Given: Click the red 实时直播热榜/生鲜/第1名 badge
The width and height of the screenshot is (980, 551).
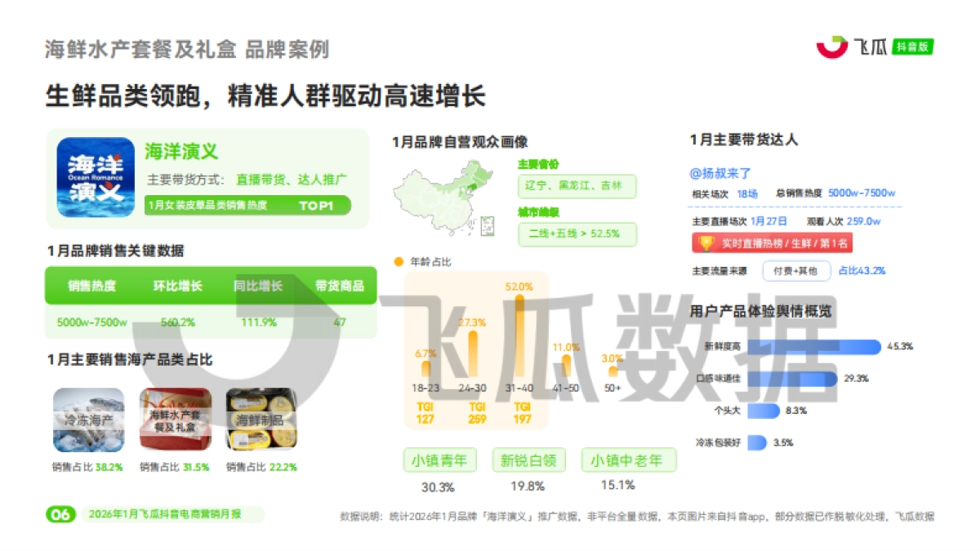Looking at the screenshot, I should click(x=772, y=242).
